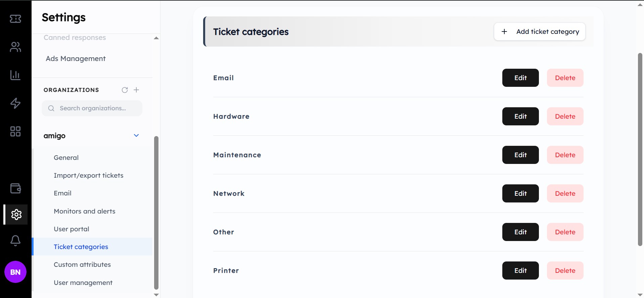Image resolution: width=644 pixels, height=298 pixels.
Task: Switch to the User management settings section
Action: pyautogui.click(x=83, y=283)
